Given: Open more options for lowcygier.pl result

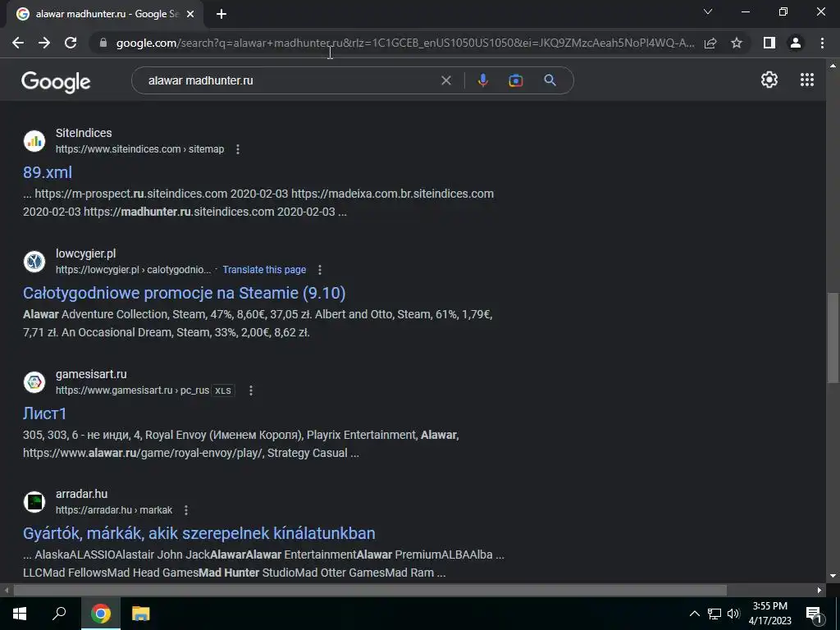Looking at the screenshot, I should coord(320,270).
